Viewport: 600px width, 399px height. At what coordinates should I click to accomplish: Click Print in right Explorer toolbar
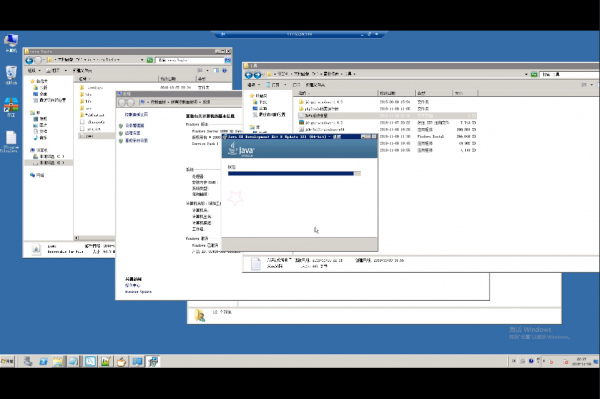coord(296,85)
